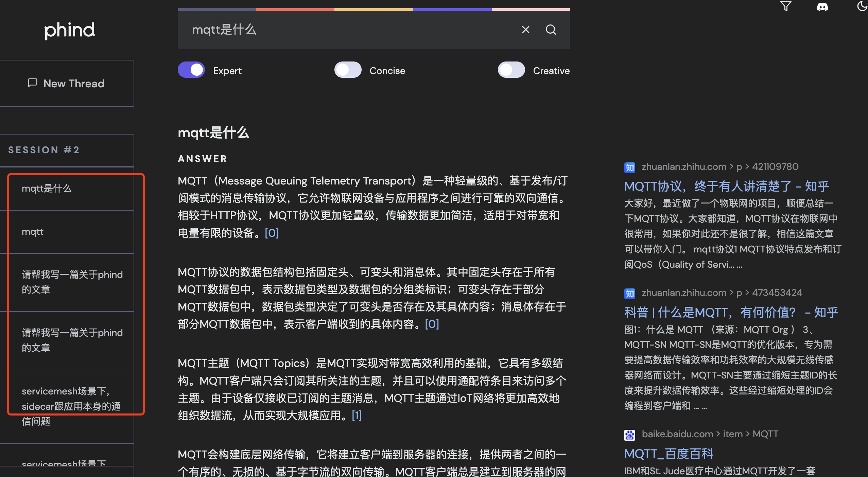
Task: Click the Creative label text
Action: pos(551,71)
